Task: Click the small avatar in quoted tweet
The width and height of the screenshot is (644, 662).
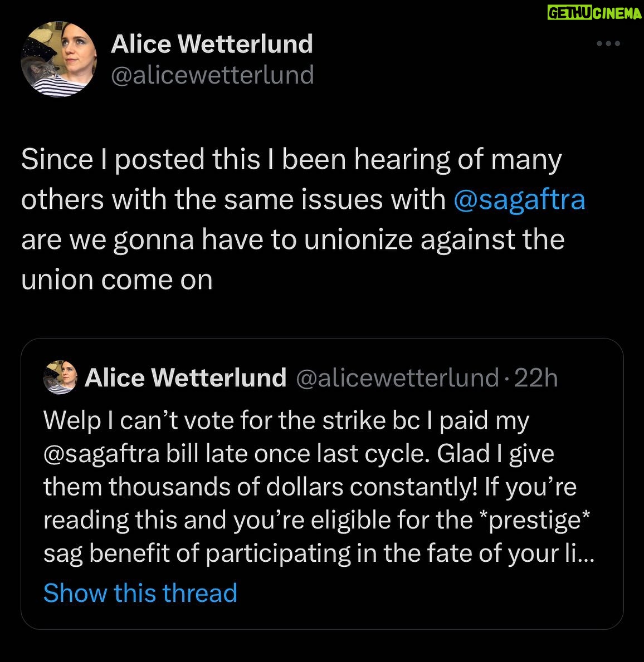Action: point(60,377)
